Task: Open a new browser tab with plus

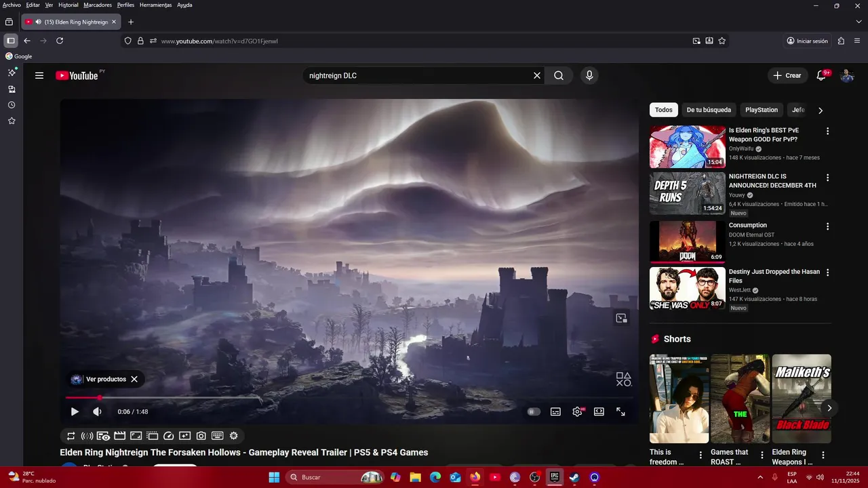Action: [x=131, y=22]
